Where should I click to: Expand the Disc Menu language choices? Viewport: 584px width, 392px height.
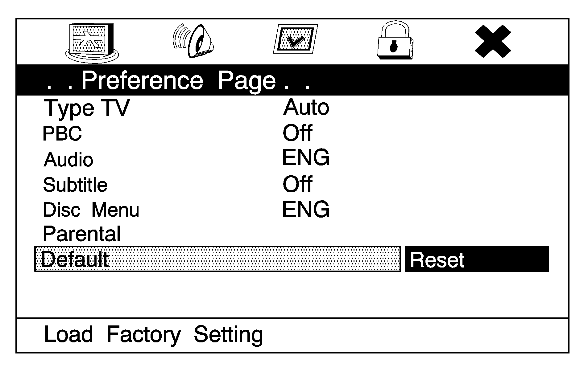tap(91, 210)
